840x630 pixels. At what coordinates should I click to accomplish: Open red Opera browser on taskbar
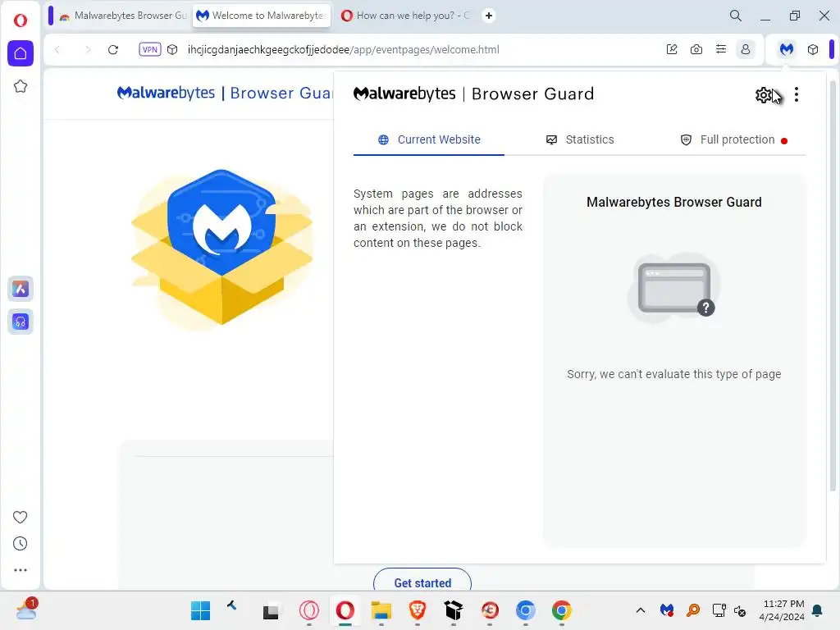click(345, 610)
